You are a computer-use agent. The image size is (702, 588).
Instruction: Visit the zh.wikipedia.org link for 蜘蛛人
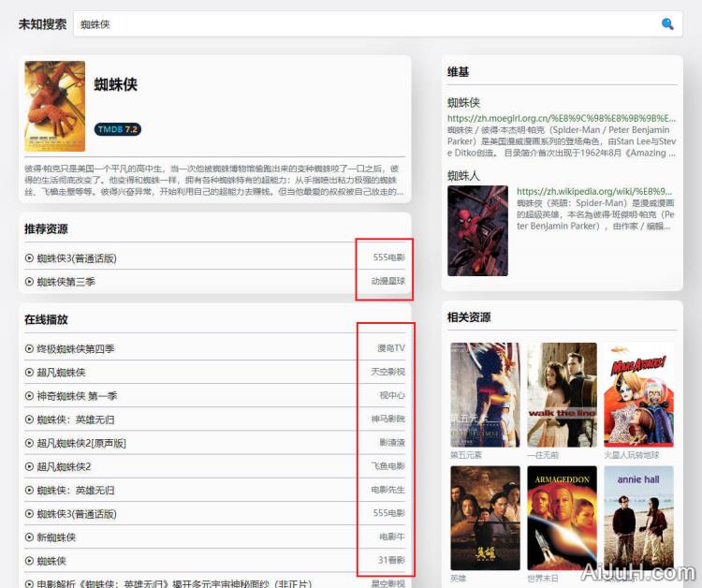(593, 191)
